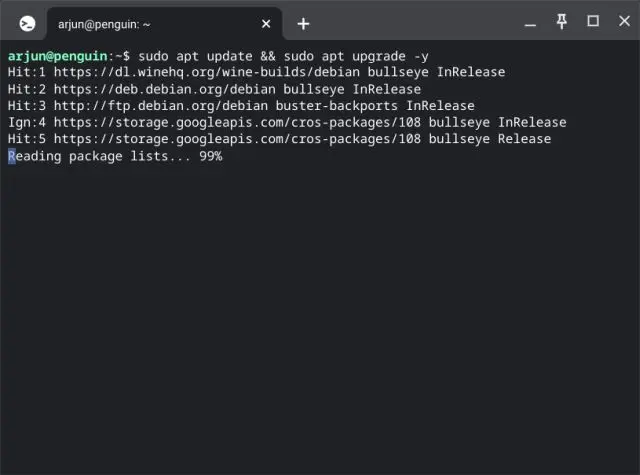The image size is (640, 475).
Task: Pin the Terminal window with pin icon
Action: pyautogui.click(x=562, y=21)
